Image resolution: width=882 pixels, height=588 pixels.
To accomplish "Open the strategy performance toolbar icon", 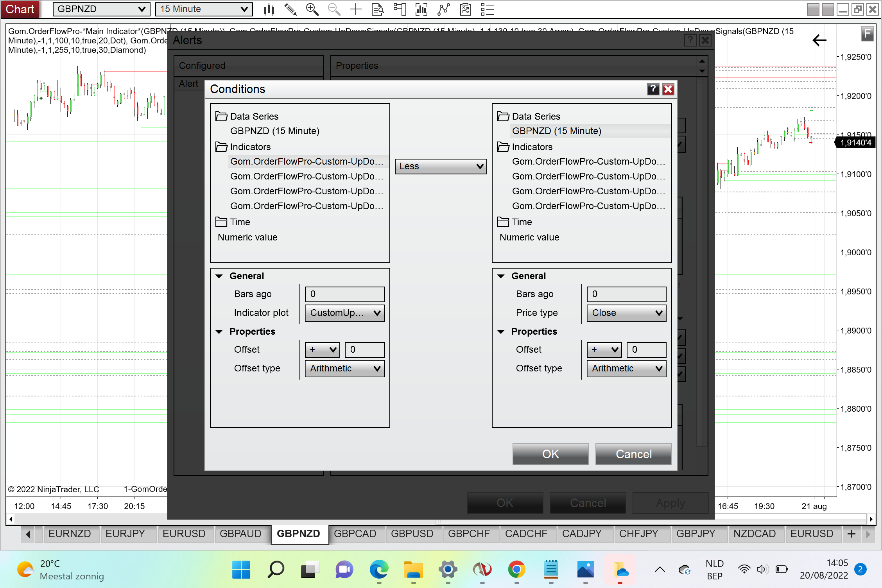I will pos(465,9).
